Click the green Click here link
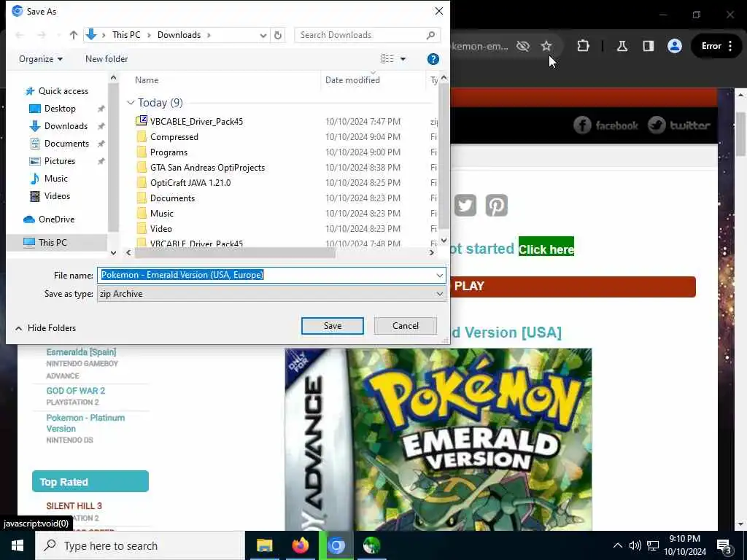Image resolution: width=747 pixels, height=560 pixels. coord(546,249)
